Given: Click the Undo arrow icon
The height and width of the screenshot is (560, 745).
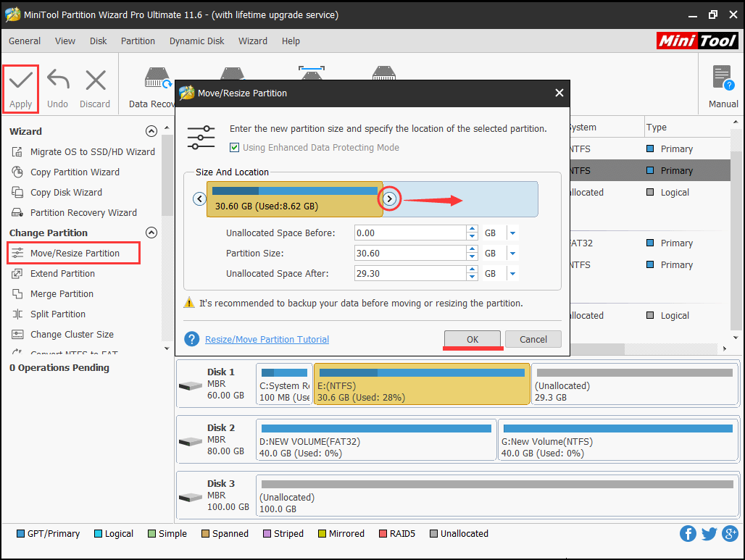Looking at the screenshot, I should tap(58, 80).
